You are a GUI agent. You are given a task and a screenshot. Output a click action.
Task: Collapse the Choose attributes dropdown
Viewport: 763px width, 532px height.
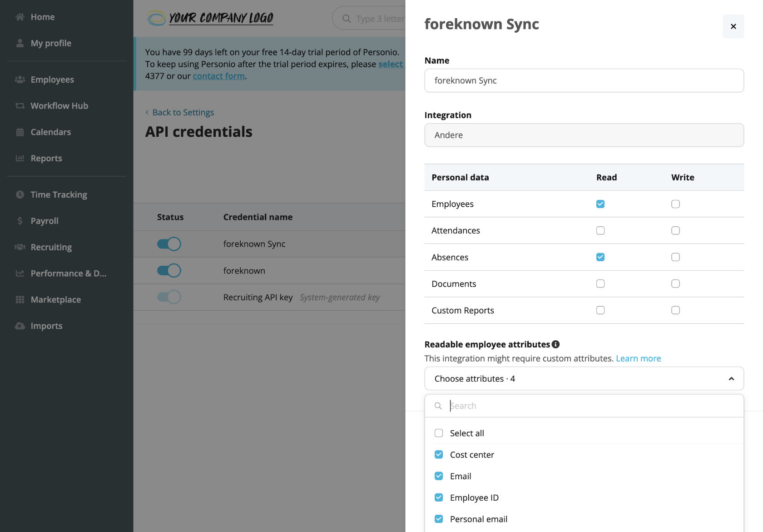point(584,378)
